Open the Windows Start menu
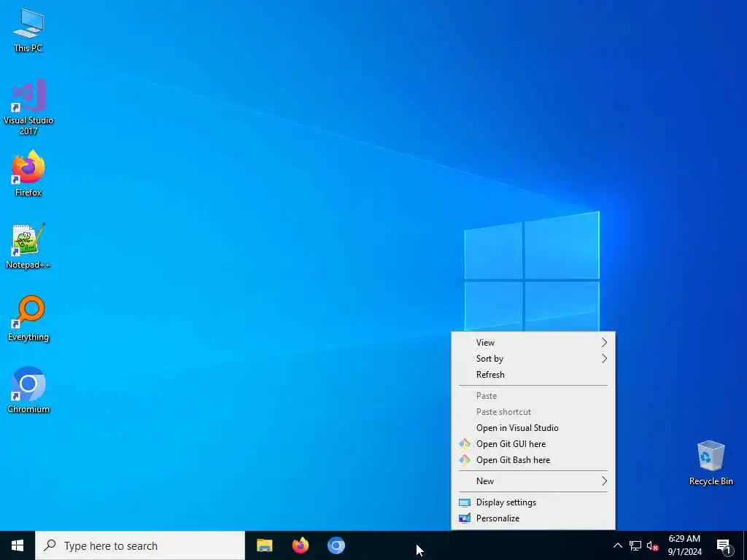The height and width of the screenshot is (560, 747). (x=18, y=545)
